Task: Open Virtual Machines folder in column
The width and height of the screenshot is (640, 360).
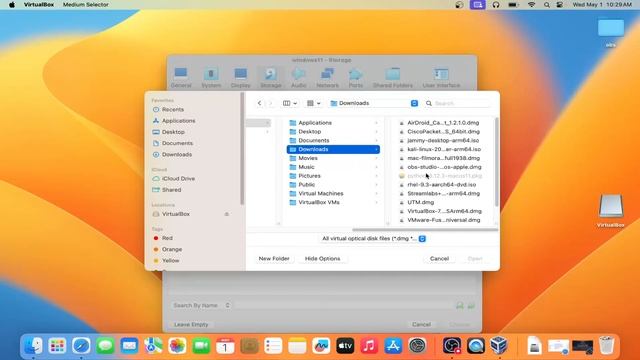Action: click(333, 193)
